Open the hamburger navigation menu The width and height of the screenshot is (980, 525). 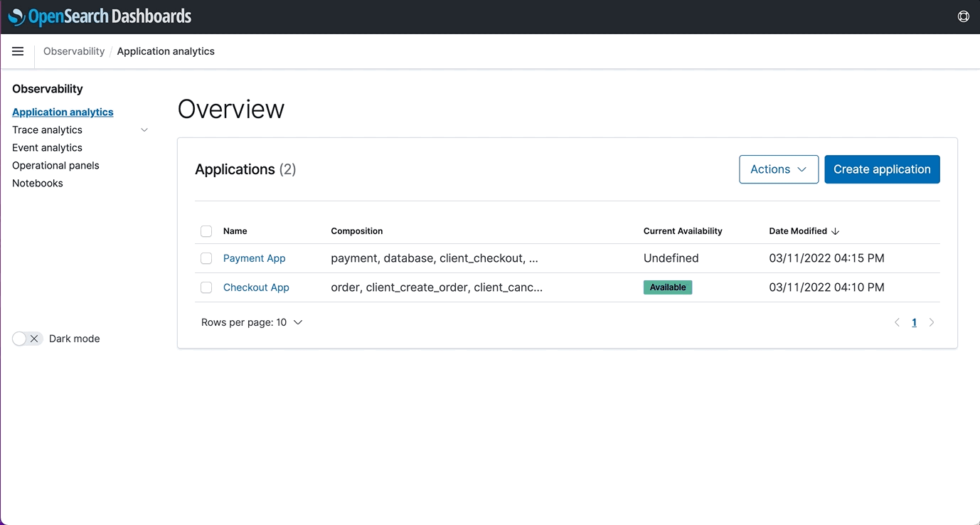(x=18, y=51)
